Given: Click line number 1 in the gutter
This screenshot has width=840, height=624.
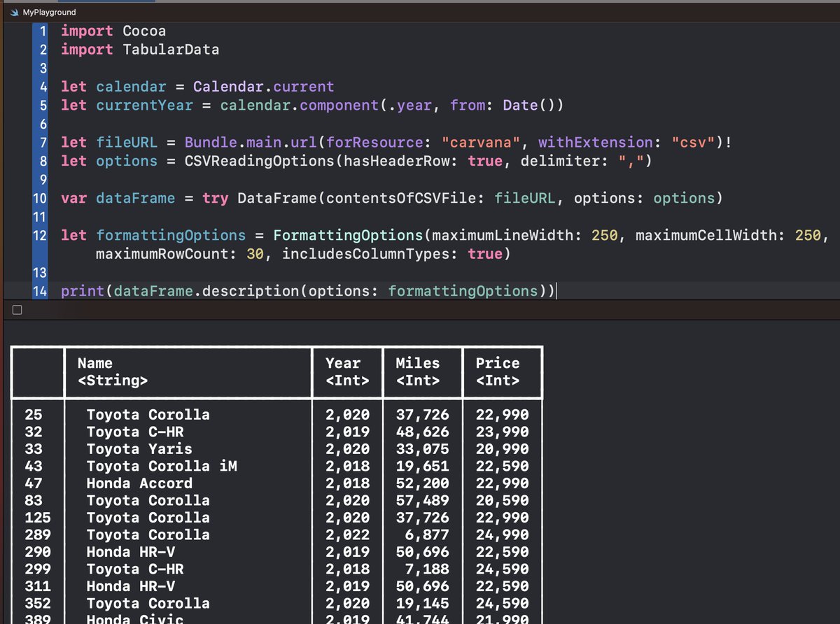Looking at the screenshot, I should click(43, 31).
